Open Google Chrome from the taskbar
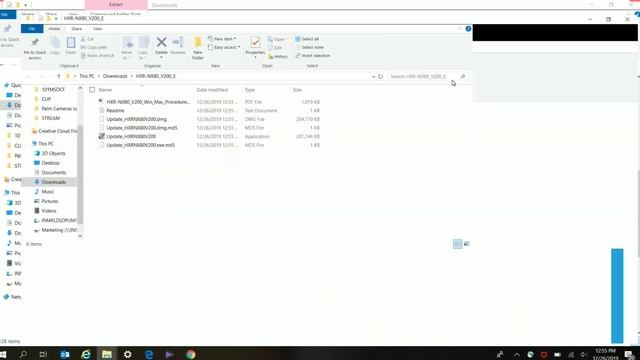The height and width of the screenshot is (360, 640). 191,354
